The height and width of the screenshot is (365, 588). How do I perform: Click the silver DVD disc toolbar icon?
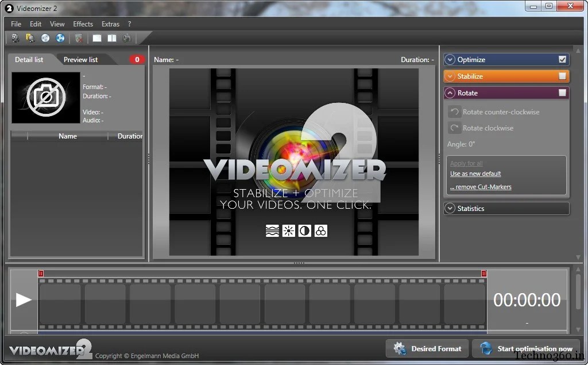coord(45,38)
